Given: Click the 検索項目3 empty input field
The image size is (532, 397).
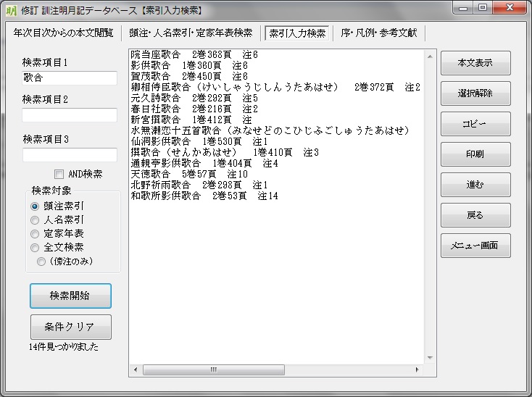Looking at the screenshot, I should (70, 154).
